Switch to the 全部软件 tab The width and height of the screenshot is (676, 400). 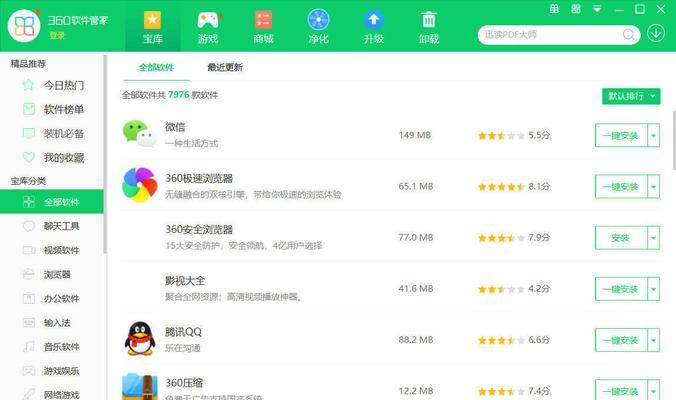(156, 67)
